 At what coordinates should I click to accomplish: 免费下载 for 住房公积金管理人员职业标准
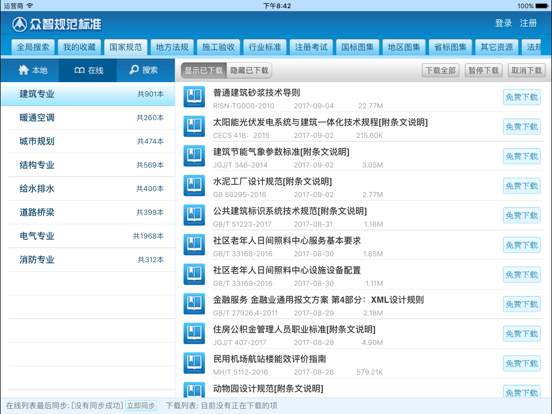click(522, 334)
